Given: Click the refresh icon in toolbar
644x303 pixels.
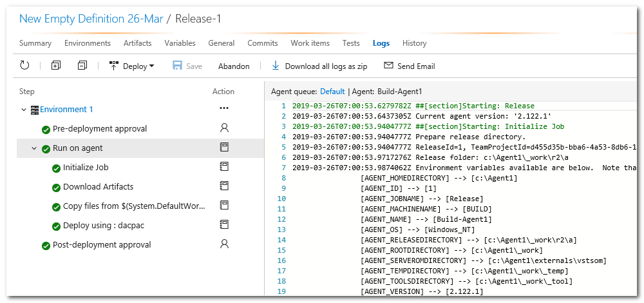Looking at the screenshot, I should (x=24, y=65).
